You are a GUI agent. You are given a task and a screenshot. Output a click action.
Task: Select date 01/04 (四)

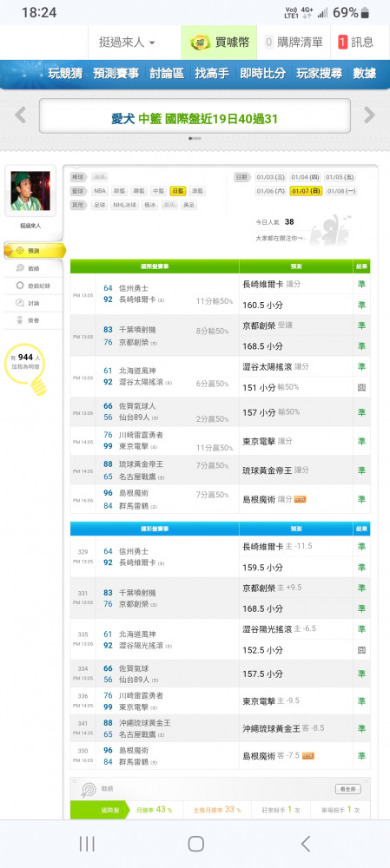point(305,177)
